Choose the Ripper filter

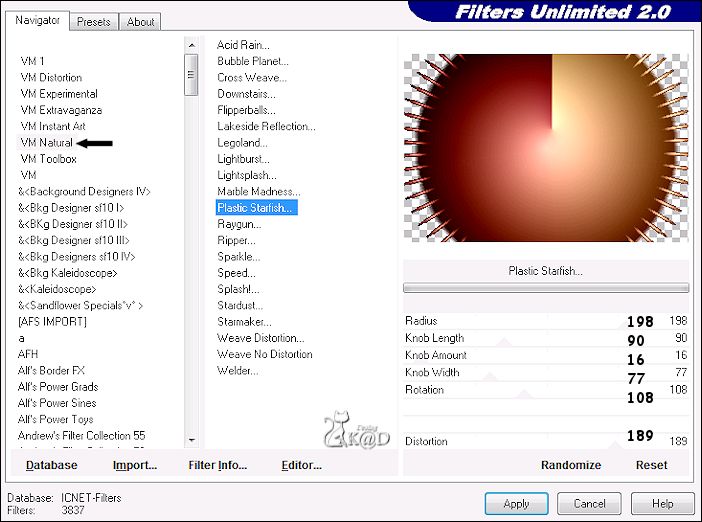click(x=236, y=240)
